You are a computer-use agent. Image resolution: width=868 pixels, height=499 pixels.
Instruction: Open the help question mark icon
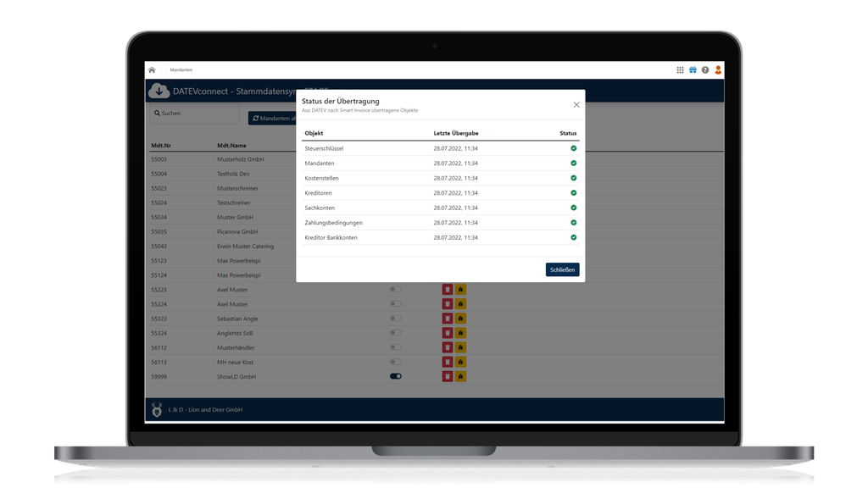click(705, 69)
